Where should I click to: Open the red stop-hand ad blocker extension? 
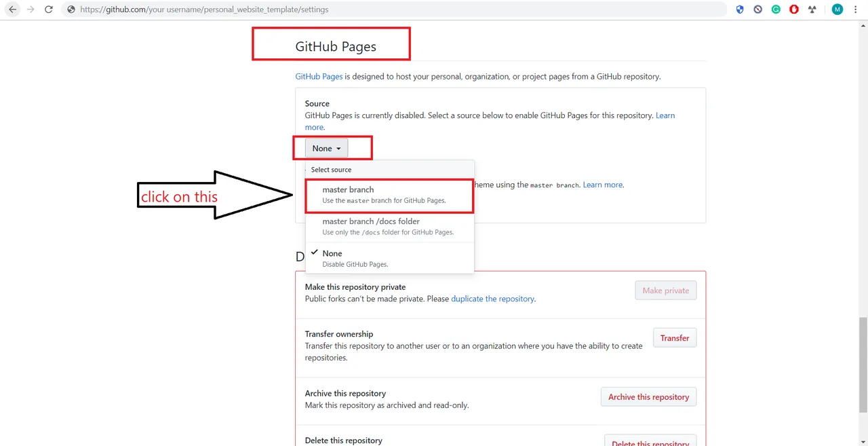click(x=794, y=10)
